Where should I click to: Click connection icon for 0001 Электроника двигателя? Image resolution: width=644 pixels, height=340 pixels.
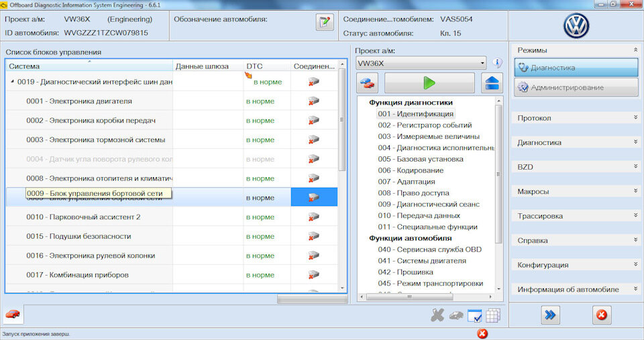314,101
